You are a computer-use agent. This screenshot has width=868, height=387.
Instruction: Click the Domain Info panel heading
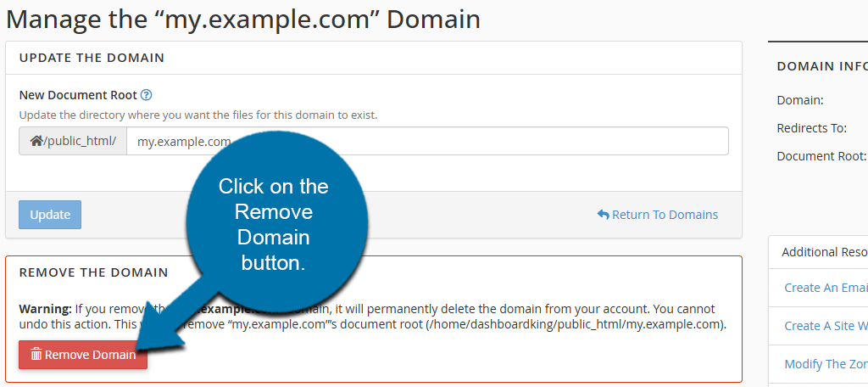click(x=821, y=66)
